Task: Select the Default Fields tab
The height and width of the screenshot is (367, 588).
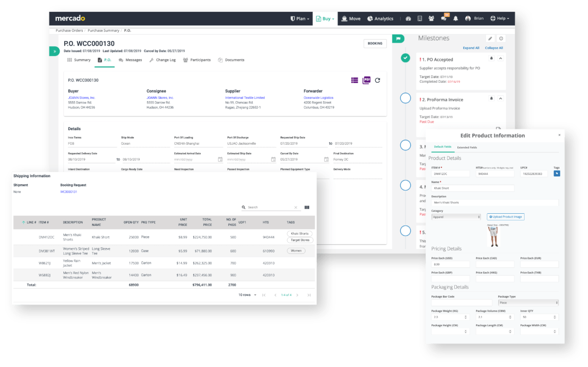Action: pos(443,147)
